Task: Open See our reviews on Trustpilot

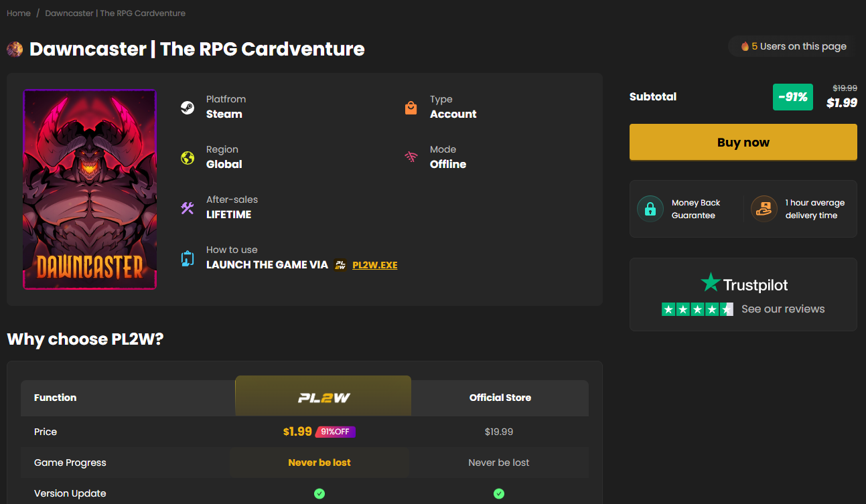Action: (783, 309)
